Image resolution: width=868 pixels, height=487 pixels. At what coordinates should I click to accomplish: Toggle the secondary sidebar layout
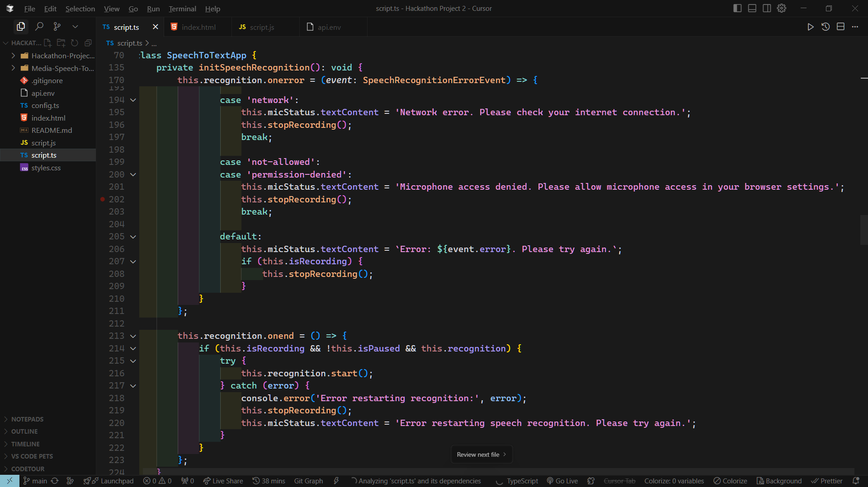tap(767, 9)
